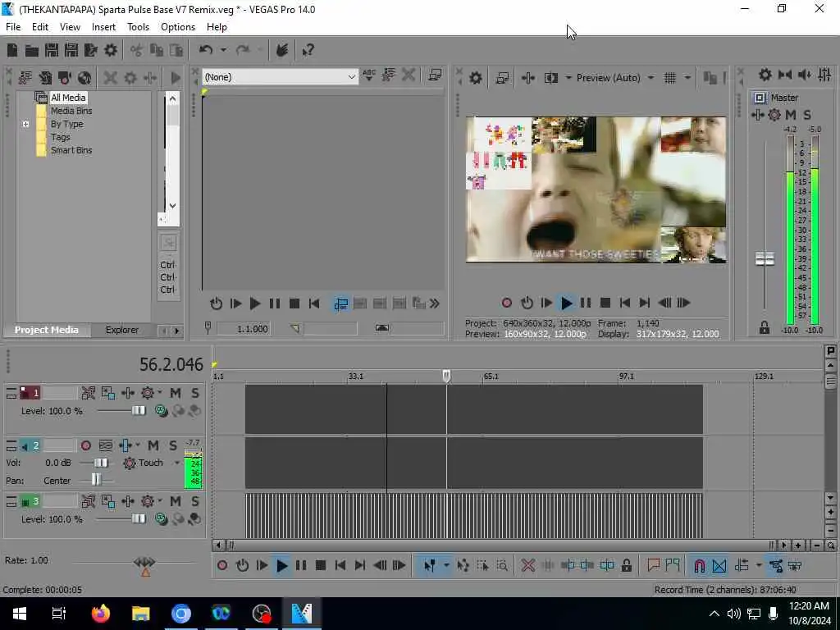Open the Tools menu

click(138, 27)
